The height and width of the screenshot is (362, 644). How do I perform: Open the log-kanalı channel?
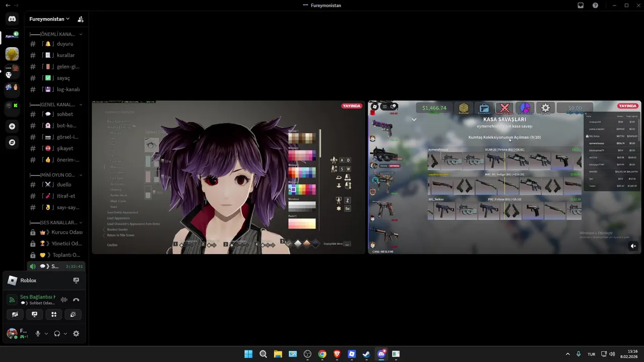tap(56, 89)
